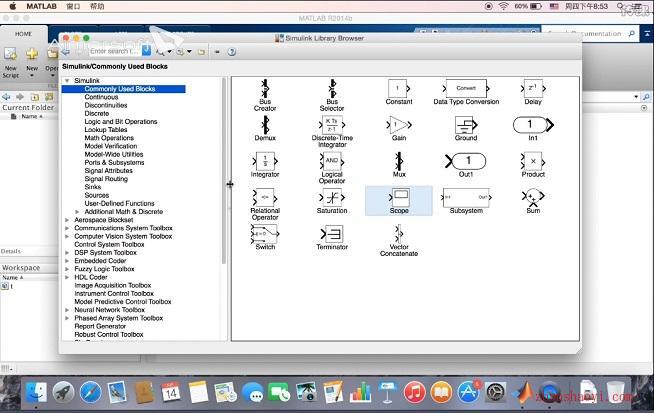Open the MATLAB menu in menu bar
654x413 pixels.
(41, 6)
